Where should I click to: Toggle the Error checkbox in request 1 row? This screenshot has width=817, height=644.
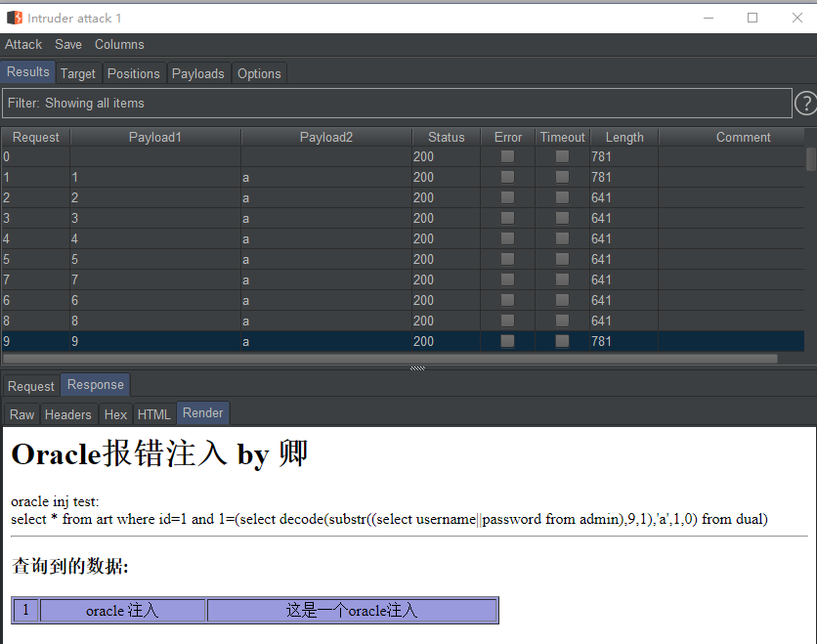coord(507,177)
